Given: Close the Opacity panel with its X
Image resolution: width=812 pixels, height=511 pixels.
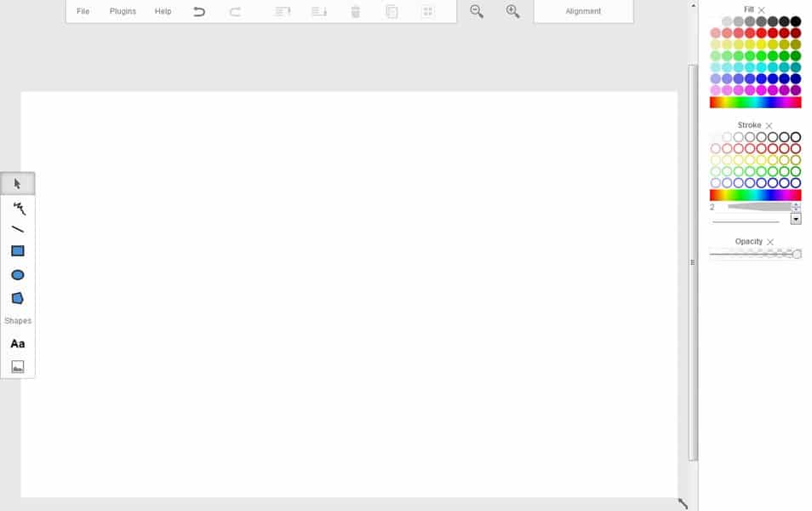Looking at the screenshot, I should (769, 241).
